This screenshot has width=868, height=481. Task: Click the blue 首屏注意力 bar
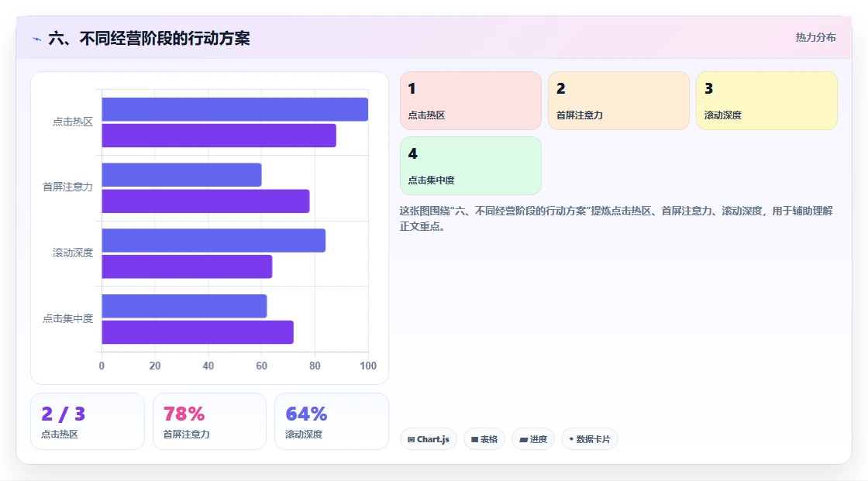click(181, 175)
